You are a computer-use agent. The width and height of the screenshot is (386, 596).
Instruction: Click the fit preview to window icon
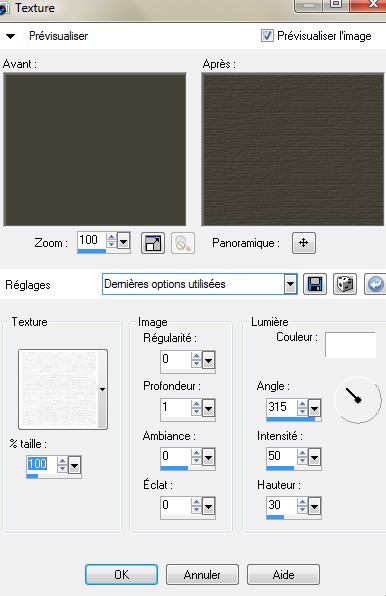click(153, 243)
